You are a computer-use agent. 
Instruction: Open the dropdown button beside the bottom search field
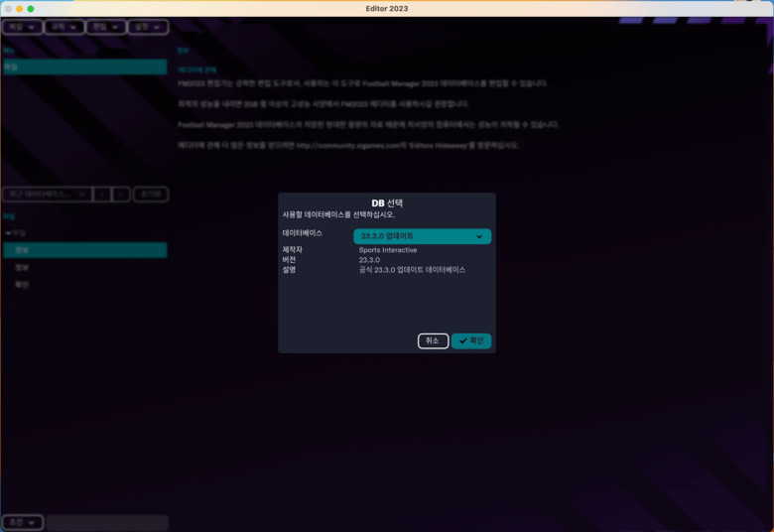coord(23,522)
